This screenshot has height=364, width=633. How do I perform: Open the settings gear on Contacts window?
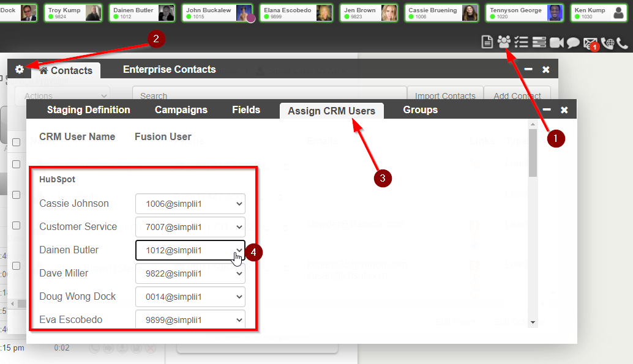tap(19, 70)
